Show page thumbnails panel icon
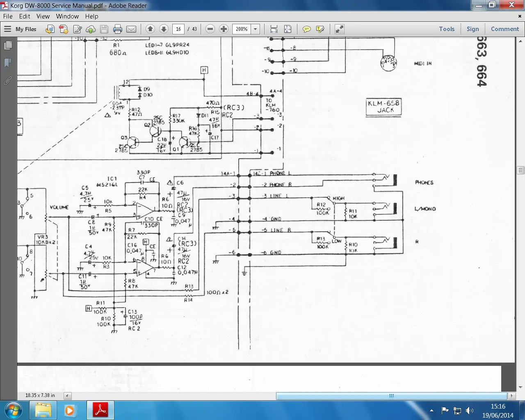525x420 pixels. (7, 45)
